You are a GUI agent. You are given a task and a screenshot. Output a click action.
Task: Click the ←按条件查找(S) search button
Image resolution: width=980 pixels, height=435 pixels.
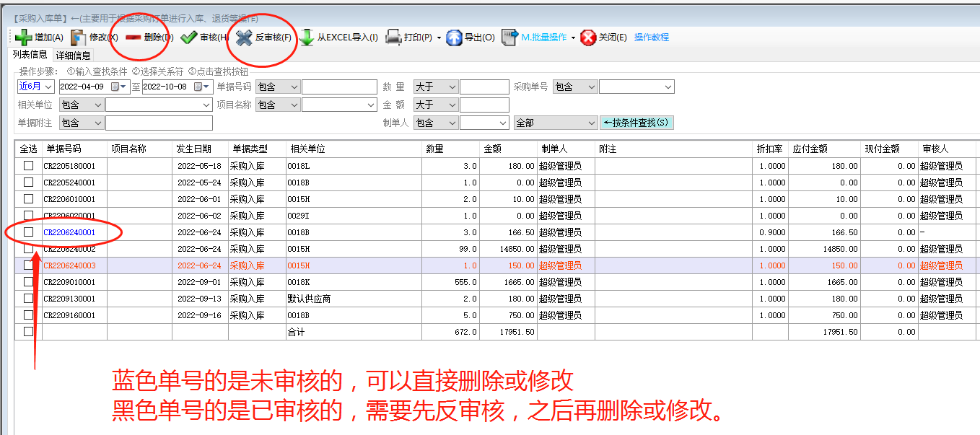pyautogui.click(x=635, y=123)
